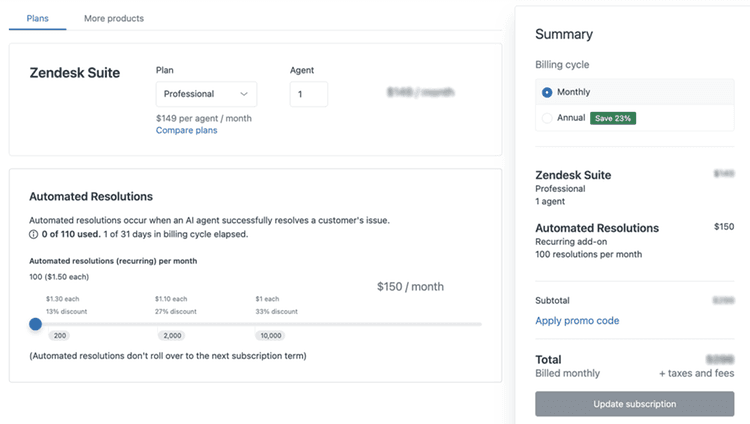Click the Agent count input field
The image size is (750, 424).
click(x=309, y=94)
